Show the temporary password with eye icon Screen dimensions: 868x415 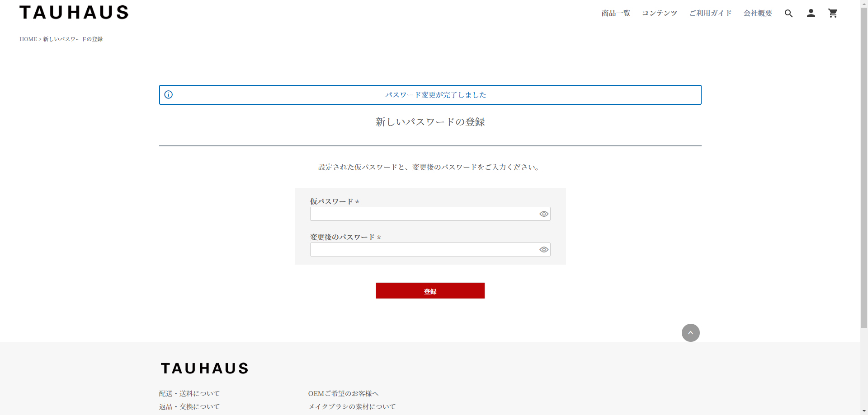[x=544, y=214]
